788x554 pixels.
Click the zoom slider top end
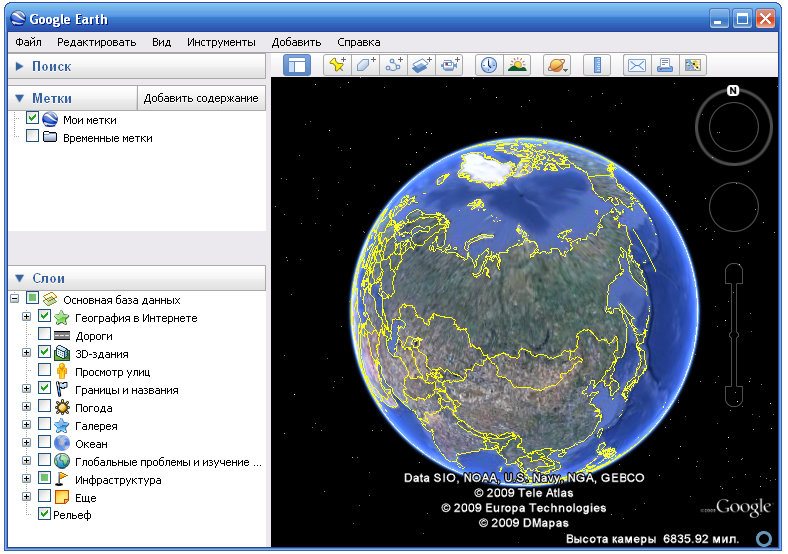pyautogui.click(x=734, y=273)
